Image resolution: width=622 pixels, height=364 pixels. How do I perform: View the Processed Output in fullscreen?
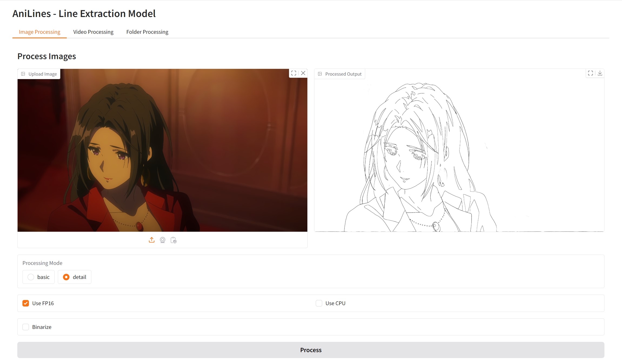tap(590, 73)
